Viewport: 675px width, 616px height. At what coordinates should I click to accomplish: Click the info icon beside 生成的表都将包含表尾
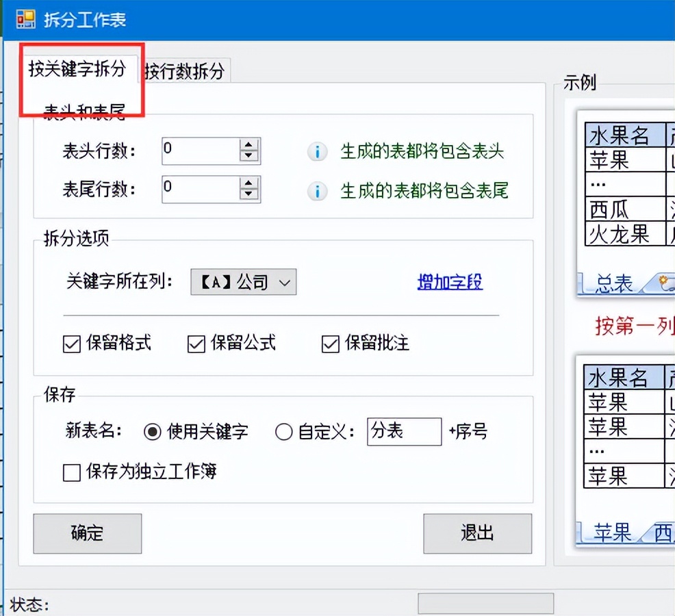pos(317,192)
